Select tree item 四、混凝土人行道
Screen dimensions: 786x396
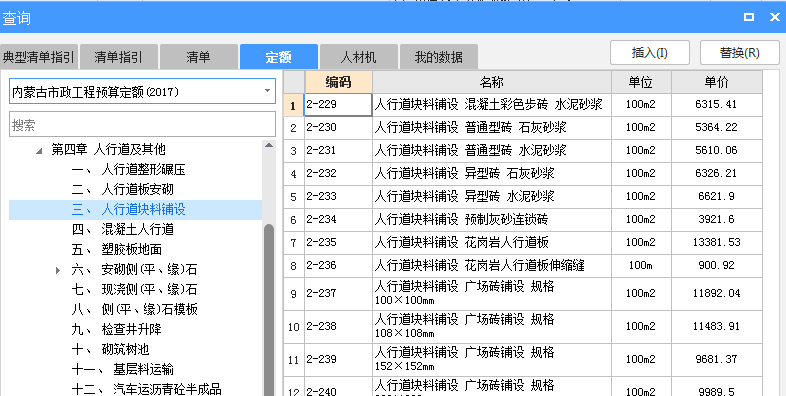click(x=123, y=230)
